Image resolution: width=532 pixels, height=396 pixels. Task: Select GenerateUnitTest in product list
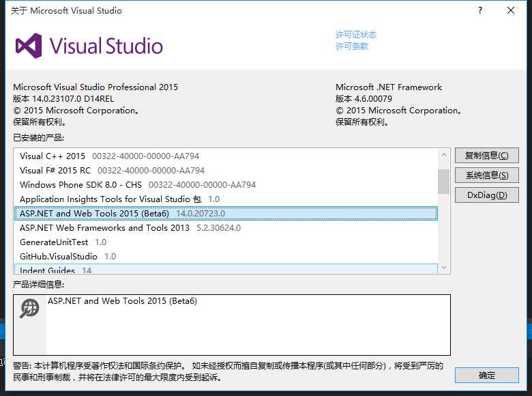click(226, 242)
